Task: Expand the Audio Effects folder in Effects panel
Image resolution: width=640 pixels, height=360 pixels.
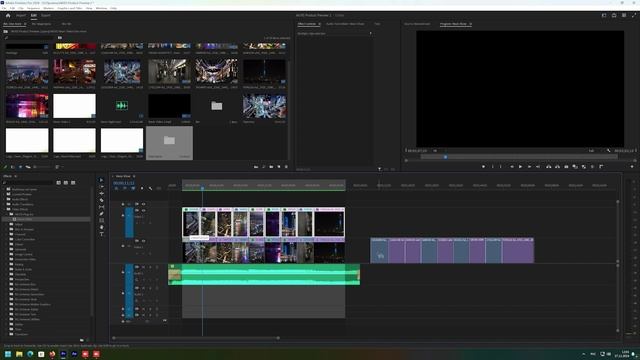Action: (5, 199)
